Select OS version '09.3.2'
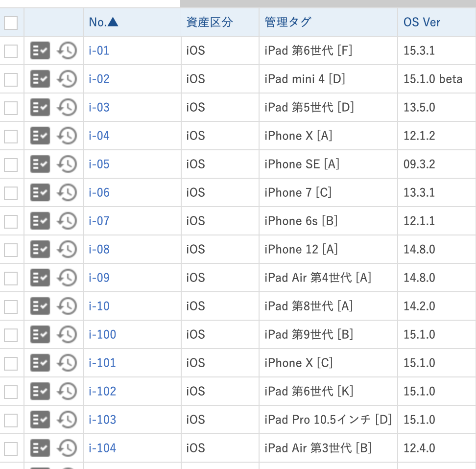The image size is (476, 469). 419,164
